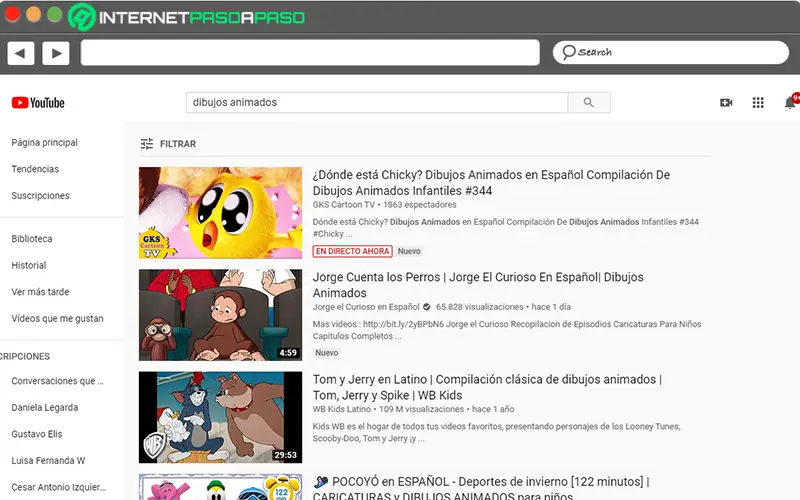Click '65.828 visualizaciones' text
Screen dimensions: 800x500
[480, 307]
